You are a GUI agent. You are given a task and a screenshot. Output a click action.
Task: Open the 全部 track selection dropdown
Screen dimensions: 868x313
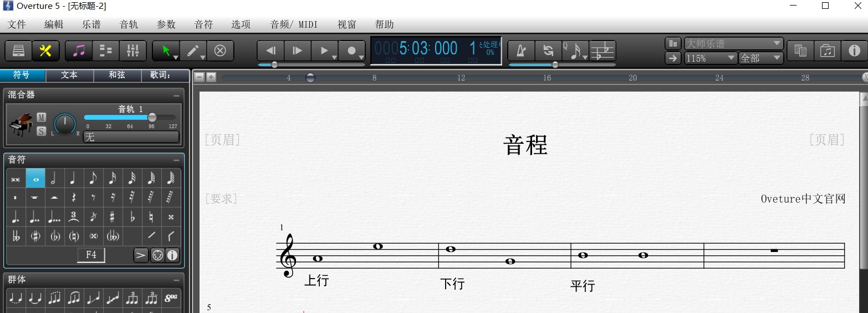coord(761,58)
